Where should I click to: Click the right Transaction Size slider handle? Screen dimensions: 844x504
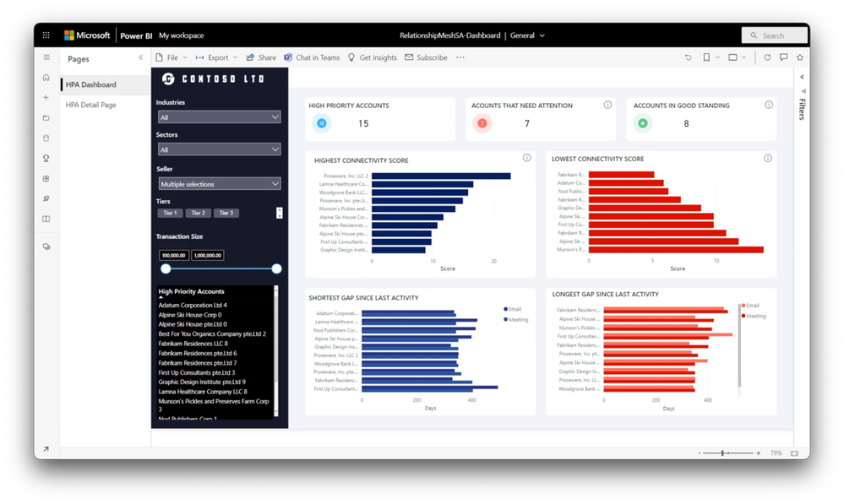point(276,268)
